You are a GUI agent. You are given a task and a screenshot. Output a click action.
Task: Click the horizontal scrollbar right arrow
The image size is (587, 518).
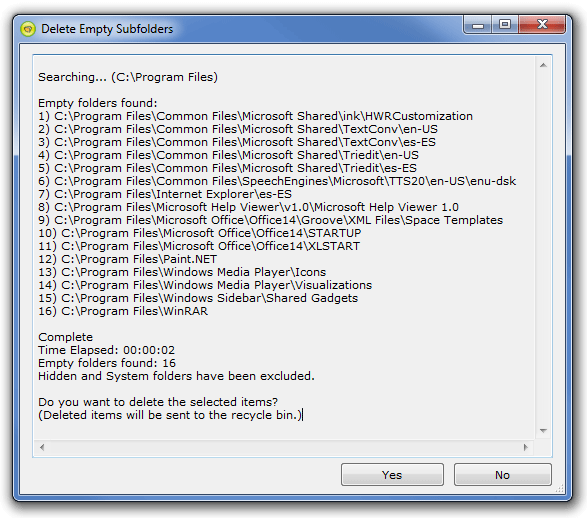526,447
